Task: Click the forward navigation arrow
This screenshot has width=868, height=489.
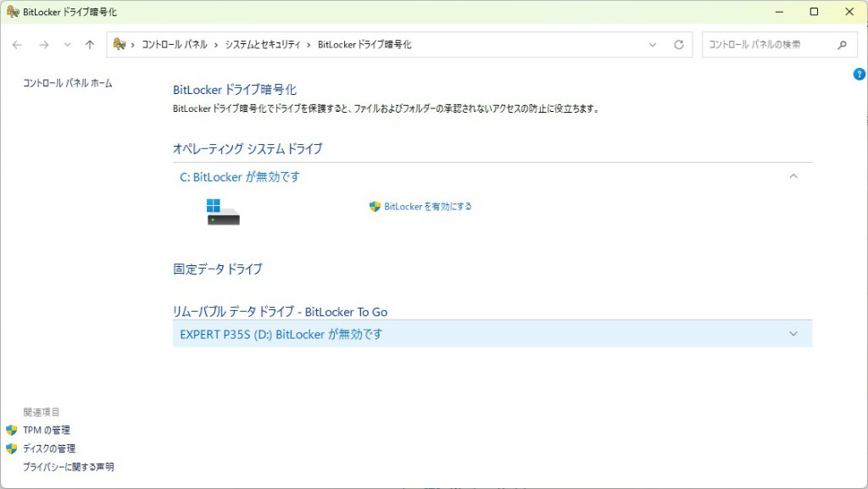Action: point(44,45)
